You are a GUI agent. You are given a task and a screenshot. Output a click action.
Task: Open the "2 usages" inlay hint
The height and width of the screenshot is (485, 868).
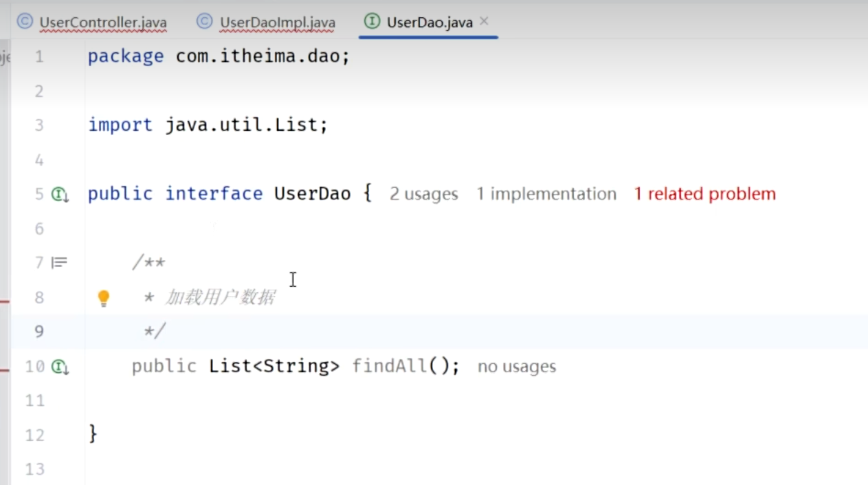pyautogui.click(x=423, y=195)
